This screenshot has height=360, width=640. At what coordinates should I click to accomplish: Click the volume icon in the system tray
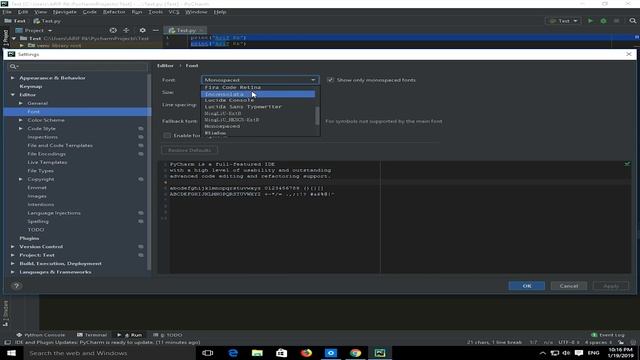[x=566, y=353]
